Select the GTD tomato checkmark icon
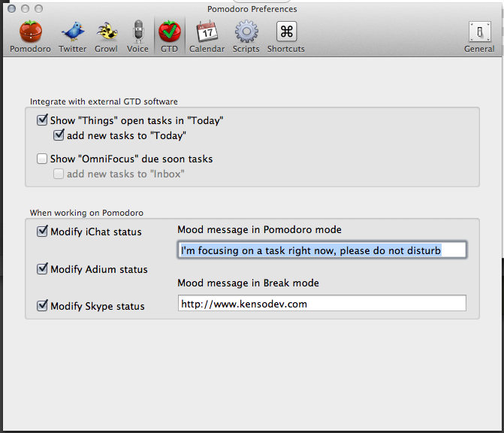This screenshot has height=433, width=504. [170, 32]
